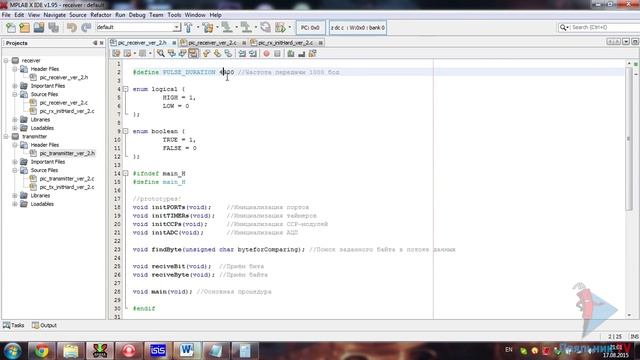The width and height of the screenshot is (640, 360).
Task: Click the search magnifier icon in the top bar
Action: tap(564, 27)
